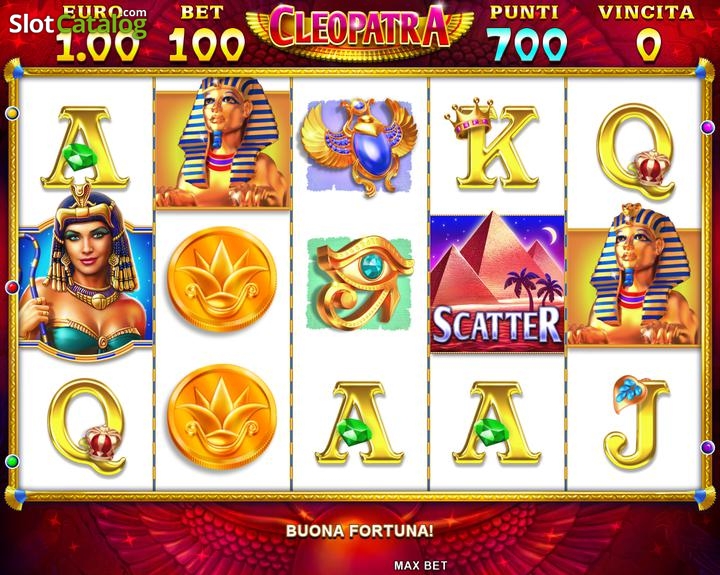This screenshot has height=575, width=720.
Task: Click the bottom golden lotus coin
Action: (222, 418)
